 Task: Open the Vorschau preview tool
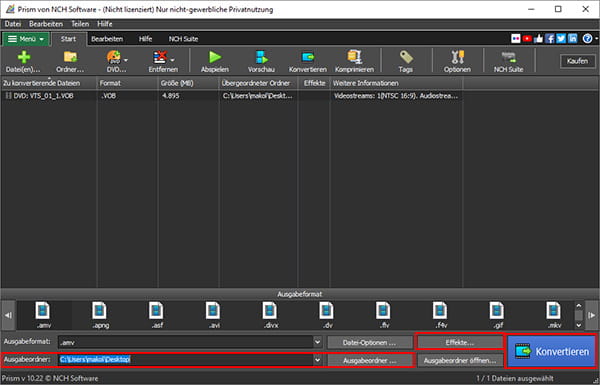tap(261, 61)
